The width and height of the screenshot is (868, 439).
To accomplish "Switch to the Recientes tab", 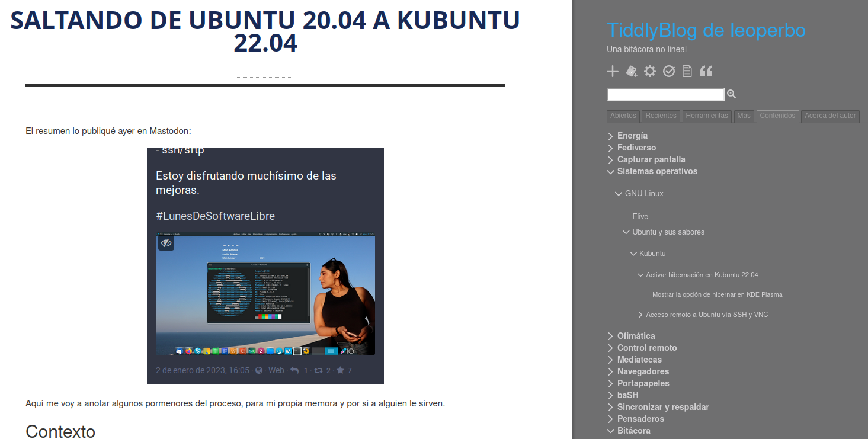I will (x=661, y=116).
